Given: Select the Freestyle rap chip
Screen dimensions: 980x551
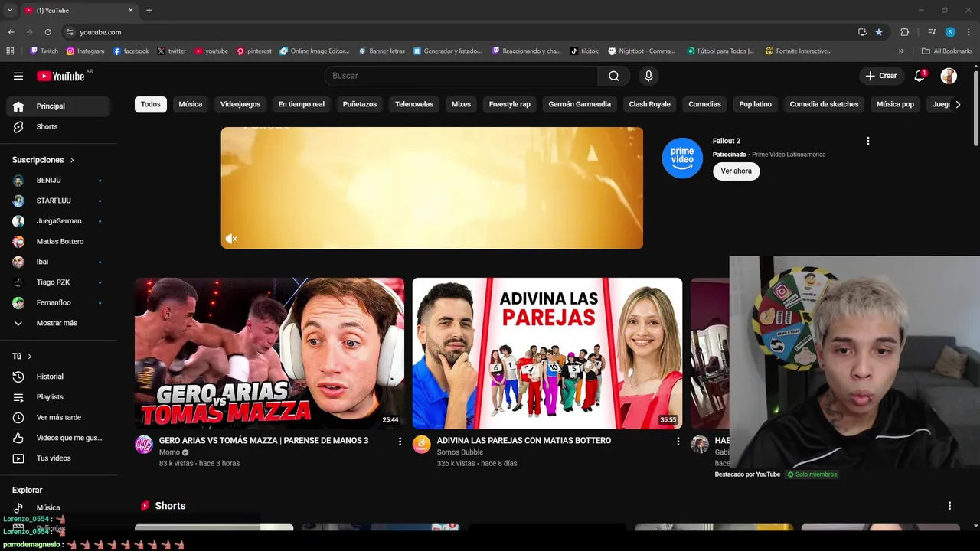Looking at the screenshot, I should pos(510,104).
